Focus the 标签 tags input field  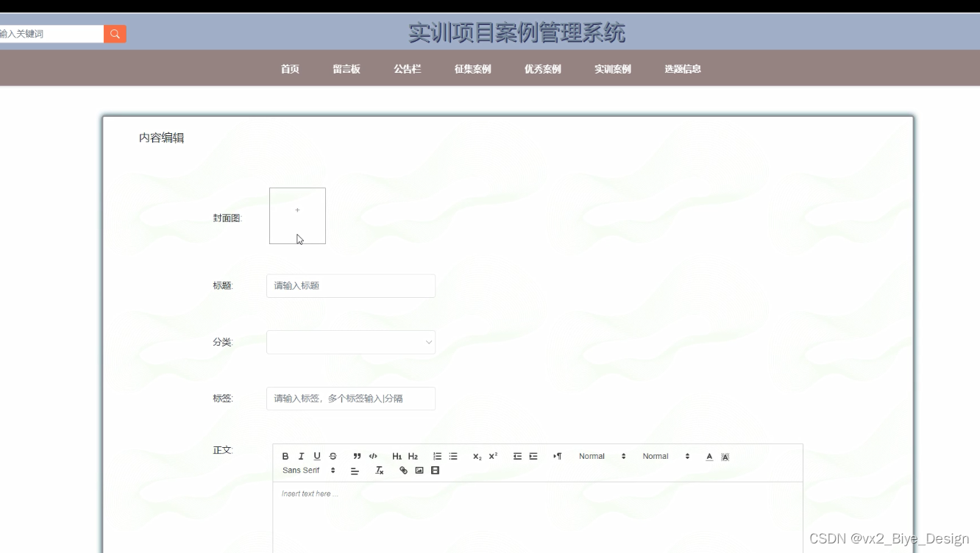coord(351,399)
